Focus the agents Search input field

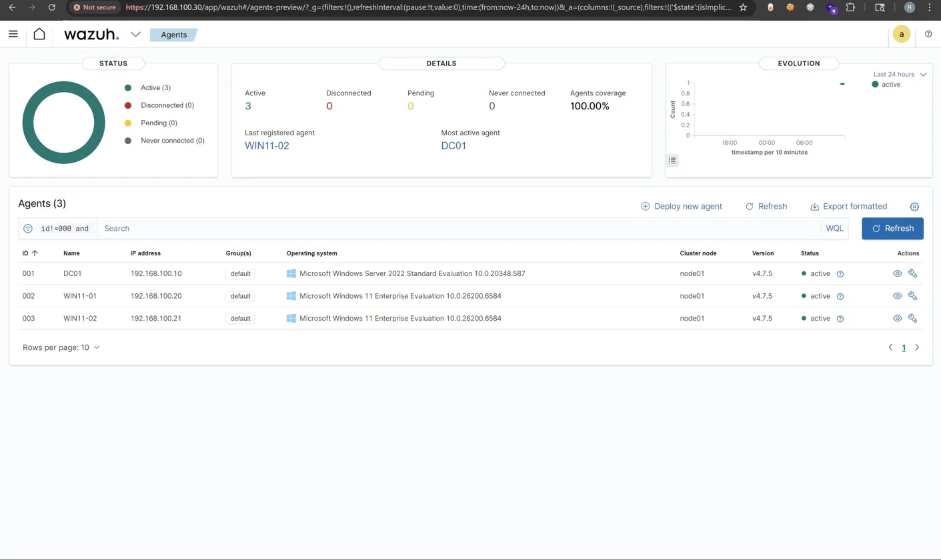tap(459, 228)
